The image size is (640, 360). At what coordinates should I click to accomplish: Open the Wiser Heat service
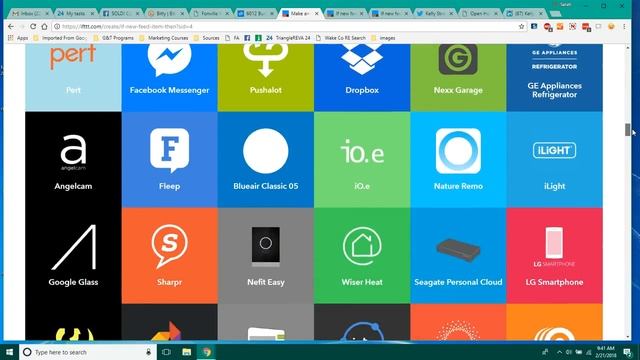362,256
